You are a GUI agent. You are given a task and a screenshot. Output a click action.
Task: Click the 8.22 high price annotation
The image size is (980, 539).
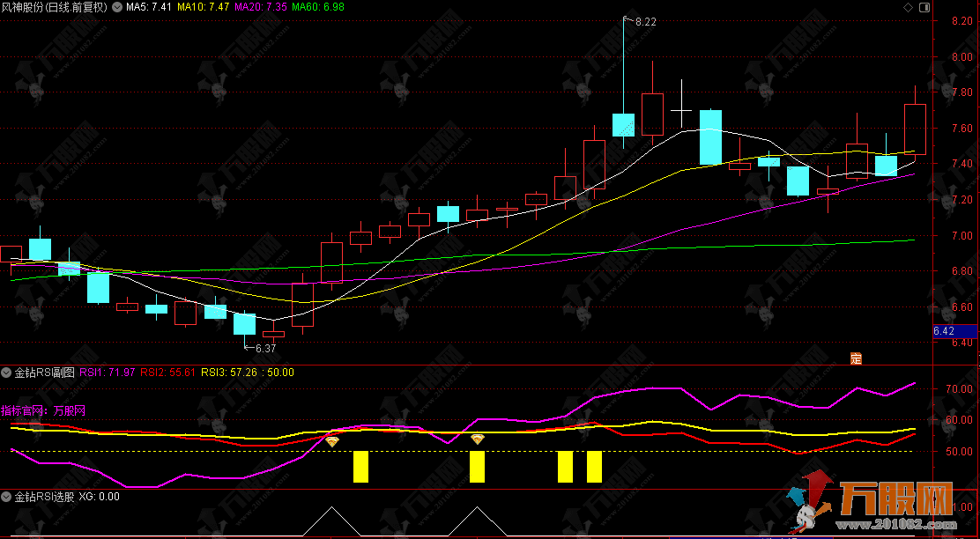coord(645,21)
